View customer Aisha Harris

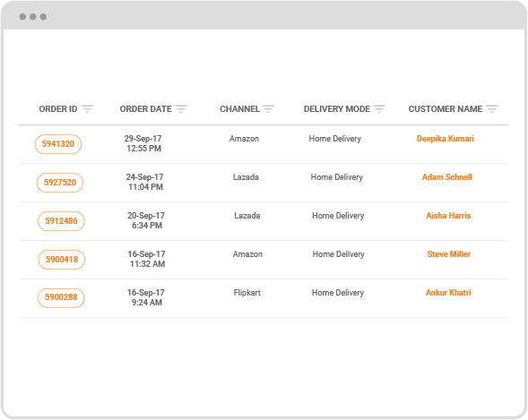pos(448,216)
